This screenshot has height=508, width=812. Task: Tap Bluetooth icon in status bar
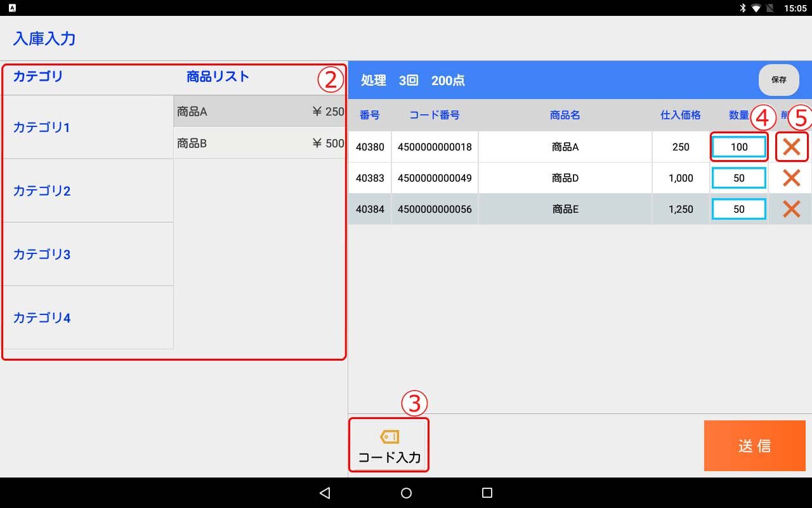pos(742,8)
